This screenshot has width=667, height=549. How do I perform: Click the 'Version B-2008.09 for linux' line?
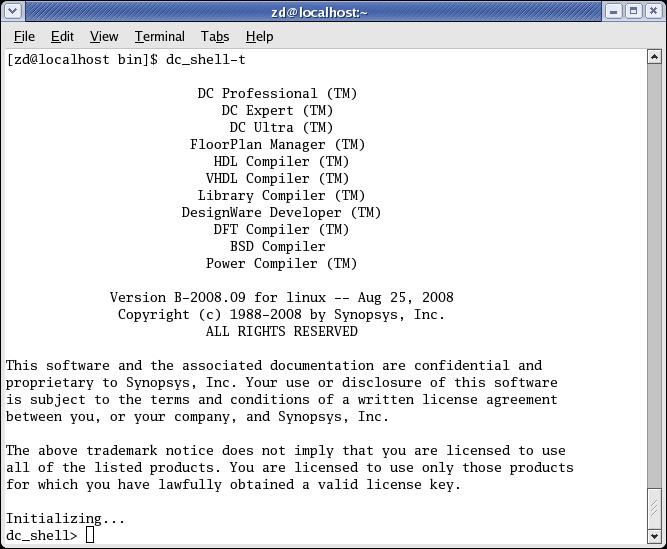tap(282, 298)
